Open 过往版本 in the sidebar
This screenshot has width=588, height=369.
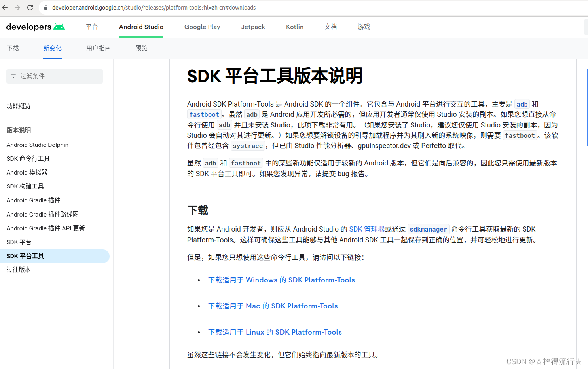pos(19,270)
